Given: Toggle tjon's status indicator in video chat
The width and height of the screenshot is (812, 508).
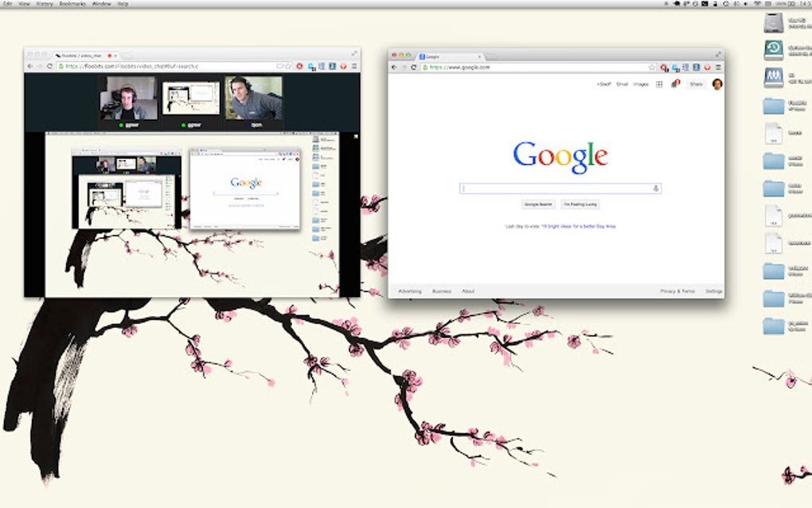Looking at the screenshot, I should click(x=247, y=124).
